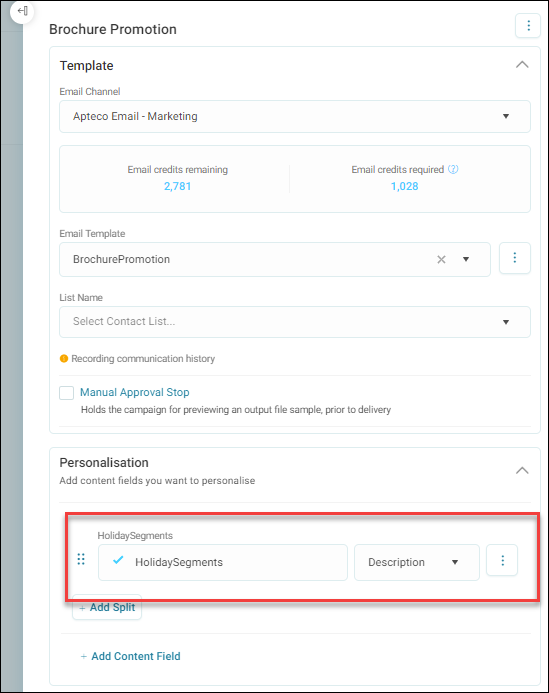Open the Email Template dropdown arrow
The height and width of the screenshot is (693, 549).
pos(466,259)
